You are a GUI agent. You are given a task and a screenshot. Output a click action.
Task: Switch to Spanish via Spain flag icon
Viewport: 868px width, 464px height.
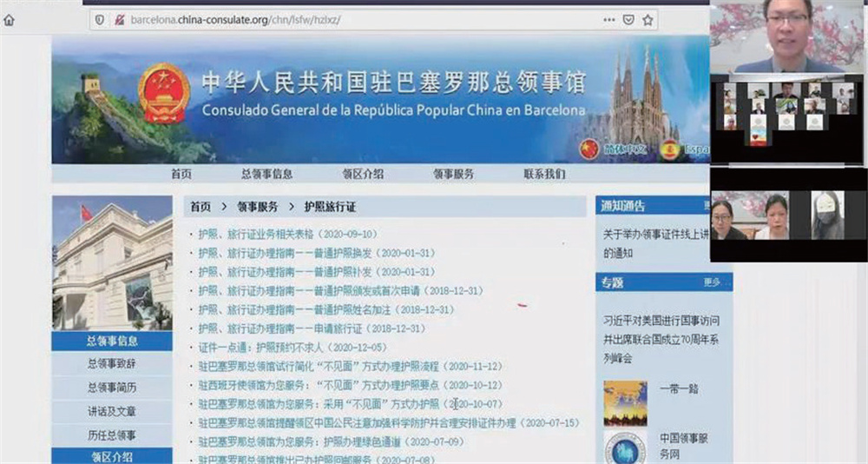670,149
